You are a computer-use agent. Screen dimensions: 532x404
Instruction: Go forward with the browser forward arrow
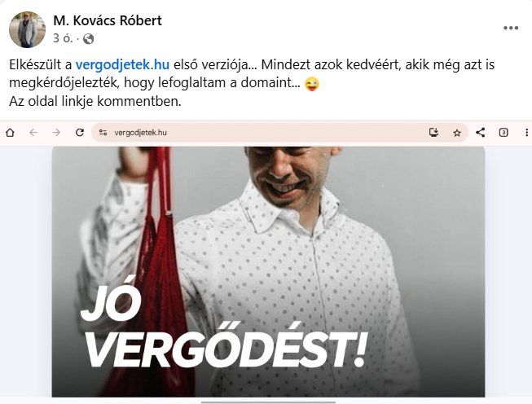(56, 132)
